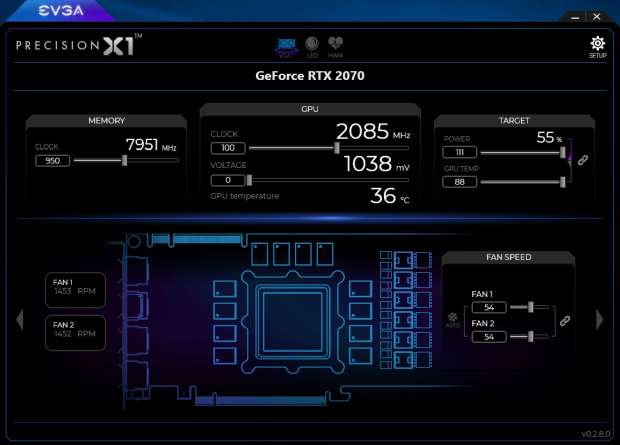The width and height of the screenshot is (620, 445).
Task: Click the 36 °C GPU temperature value
Action: (389, 196)
